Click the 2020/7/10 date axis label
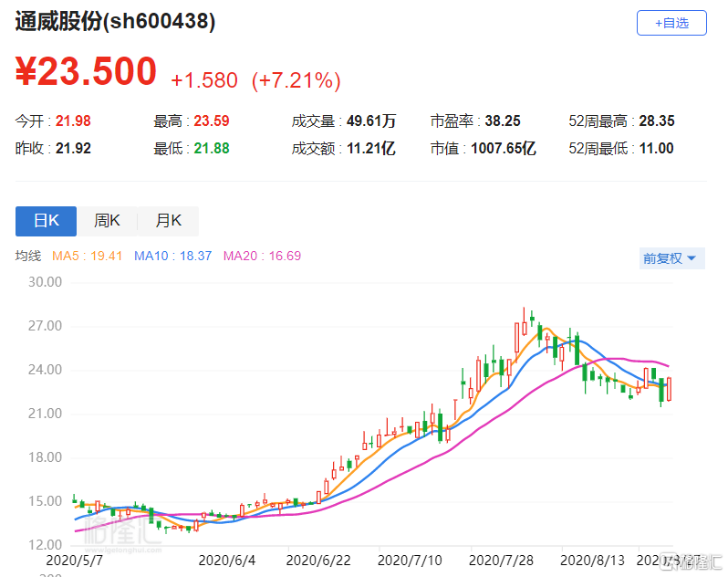Image resolution: width=728 pixels, height=577 pixels. 410,561
